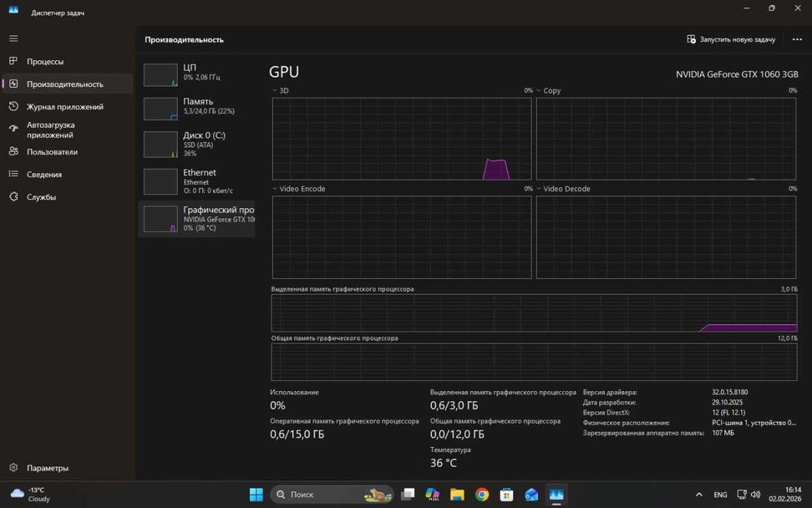Switch to the Пользователи page

coord(67,152)
